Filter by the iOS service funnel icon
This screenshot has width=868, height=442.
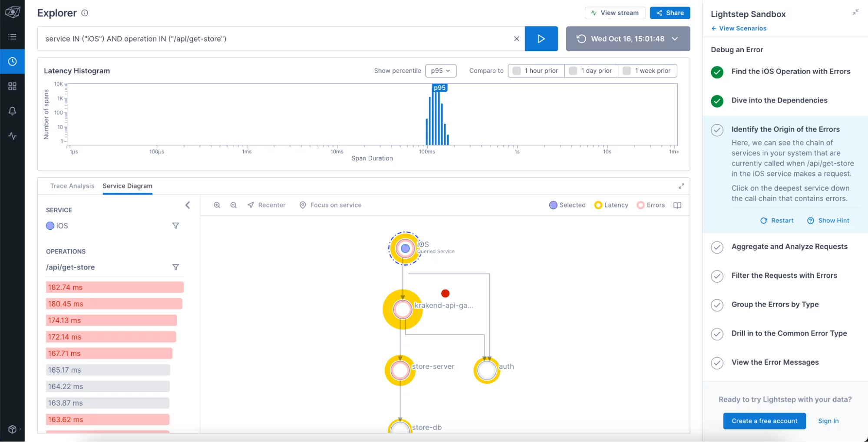175,226
